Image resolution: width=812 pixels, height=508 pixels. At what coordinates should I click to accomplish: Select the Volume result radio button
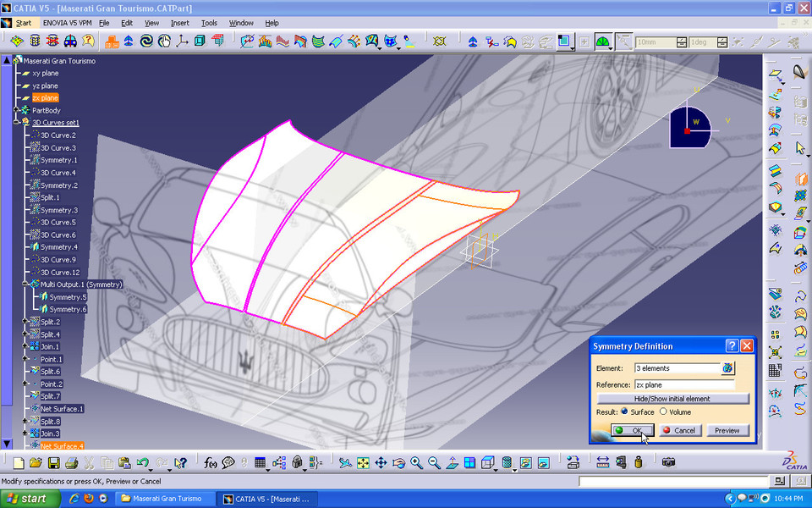[663, 411]
